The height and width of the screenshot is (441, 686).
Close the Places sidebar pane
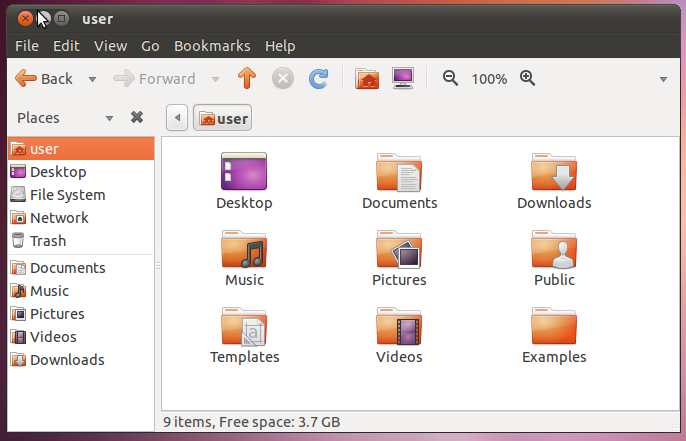[x=137, y=118]
